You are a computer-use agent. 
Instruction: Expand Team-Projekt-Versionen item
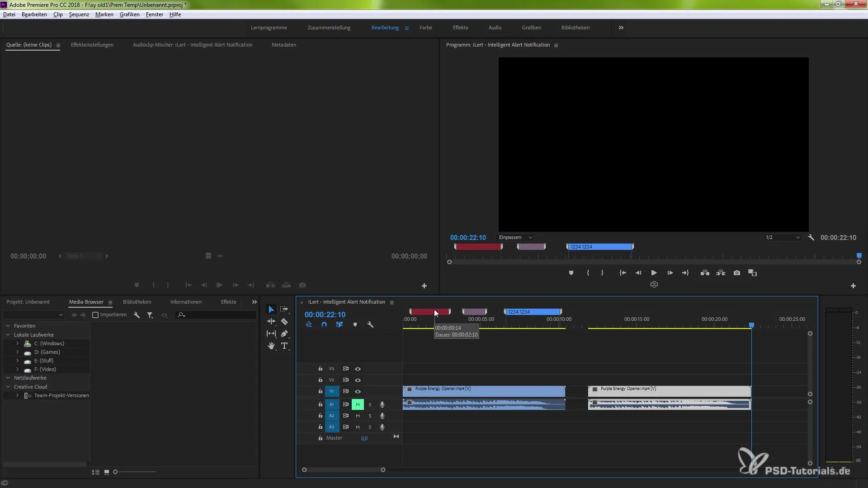(17, 396)
